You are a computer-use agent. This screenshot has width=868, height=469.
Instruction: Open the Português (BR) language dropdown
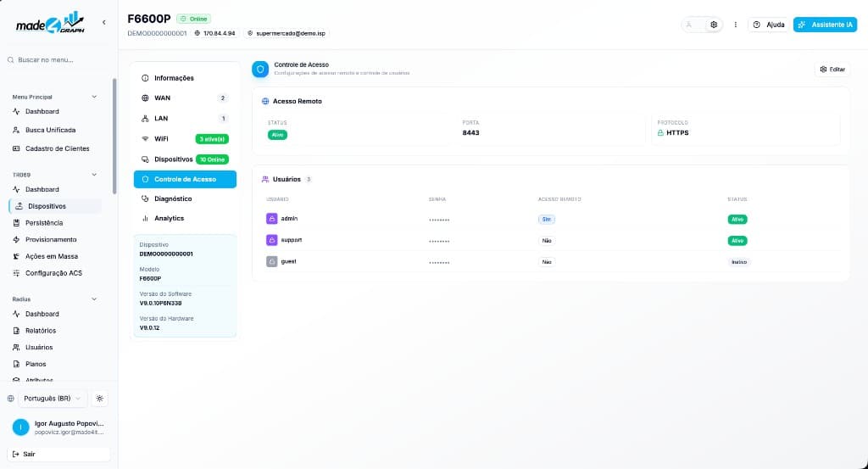coord(52,399)
